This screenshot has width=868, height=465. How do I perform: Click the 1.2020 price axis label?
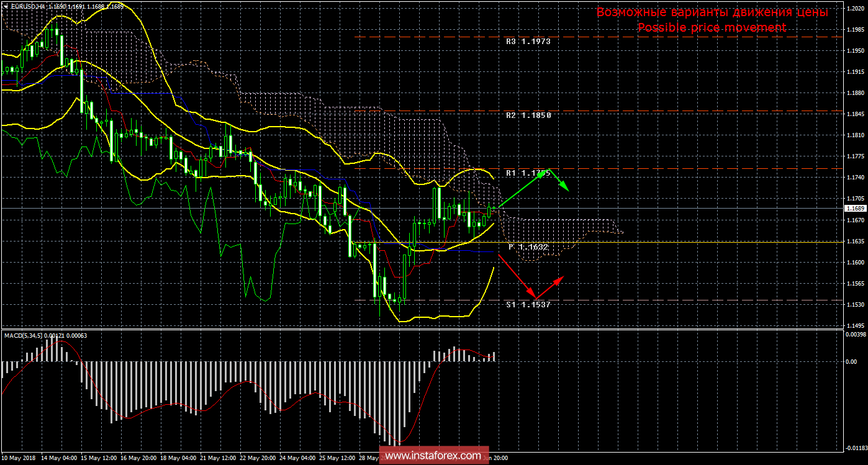coord(856,9)
